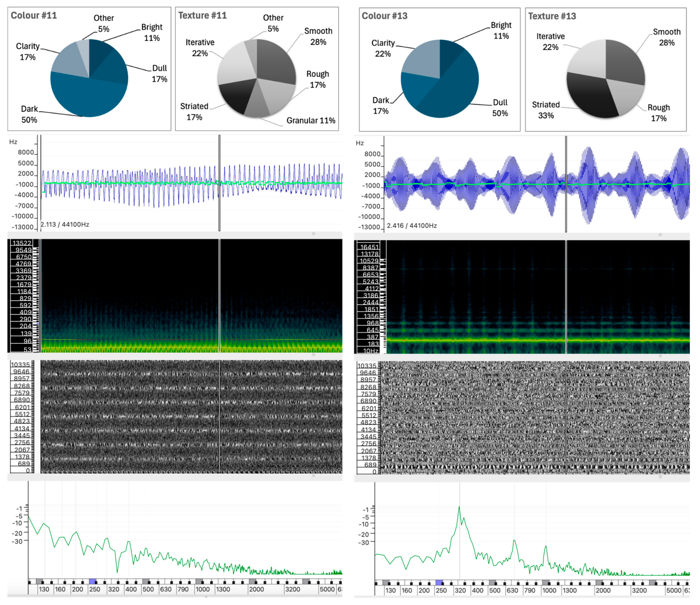Image resolution: width=700 pixels, height=605 pixels.
Task: Click the 'Texture #11' chart title
Action: coord(202,16)
